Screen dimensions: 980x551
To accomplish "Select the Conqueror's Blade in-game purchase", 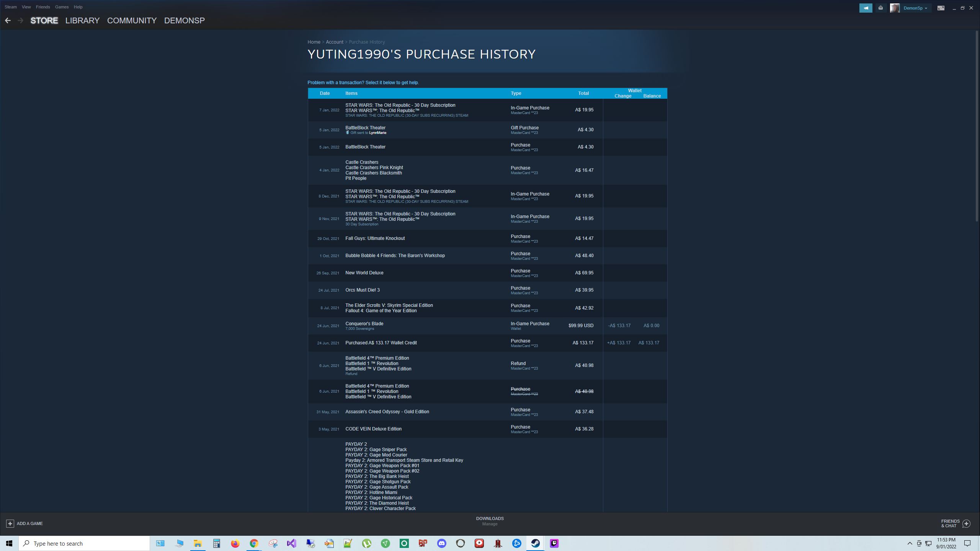I will (x=487, y=326).
